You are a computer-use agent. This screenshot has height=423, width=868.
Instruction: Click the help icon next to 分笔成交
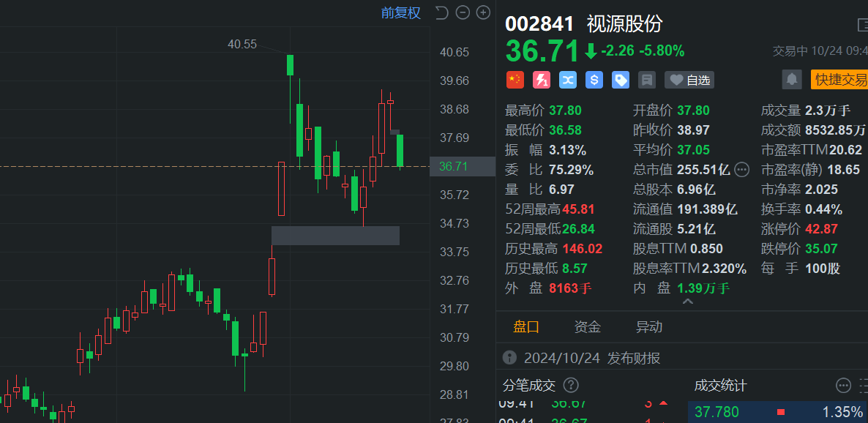[571, 385]
